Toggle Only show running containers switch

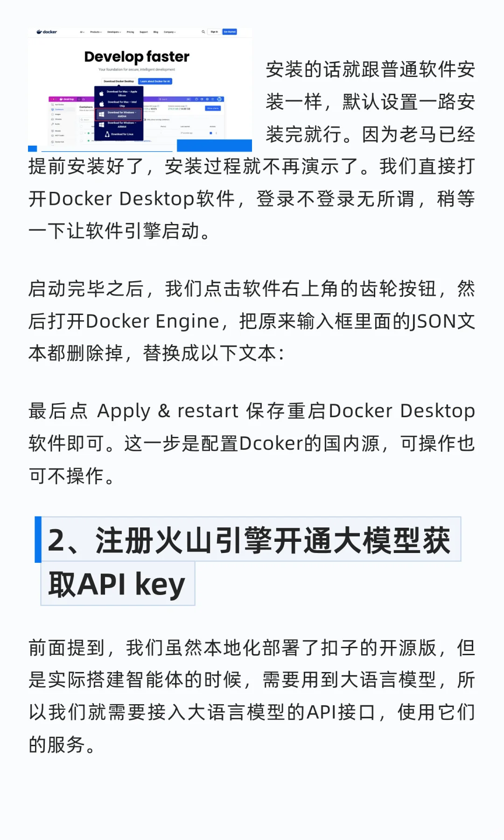pos(145,119)
